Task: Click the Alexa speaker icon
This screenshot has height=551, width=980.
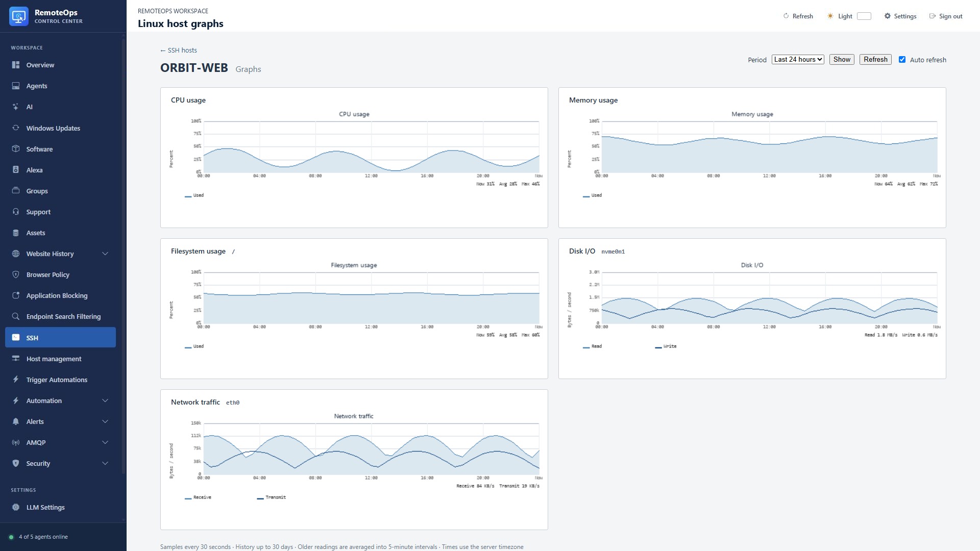Action: [x=16, y=170]
